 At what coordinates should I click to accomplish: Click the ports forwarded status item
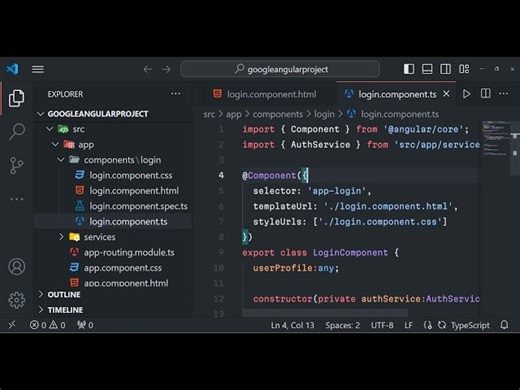point(85,325)
